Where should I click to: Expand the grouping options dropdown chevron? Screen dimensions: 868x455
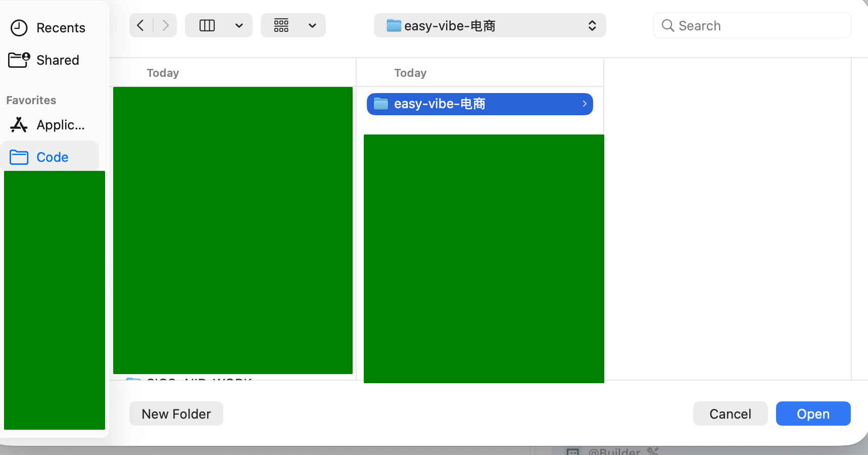(x=312, y=25)
